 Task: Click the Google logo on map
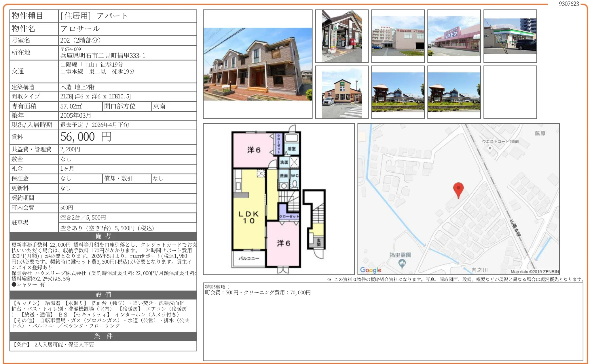tap(370, 270)
